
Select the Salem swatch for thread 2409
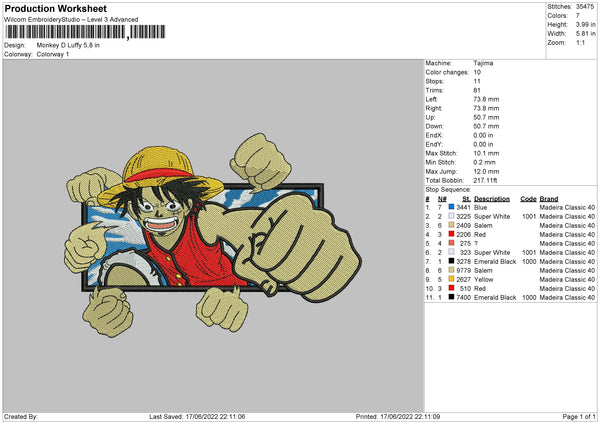(x=452, y=225)
